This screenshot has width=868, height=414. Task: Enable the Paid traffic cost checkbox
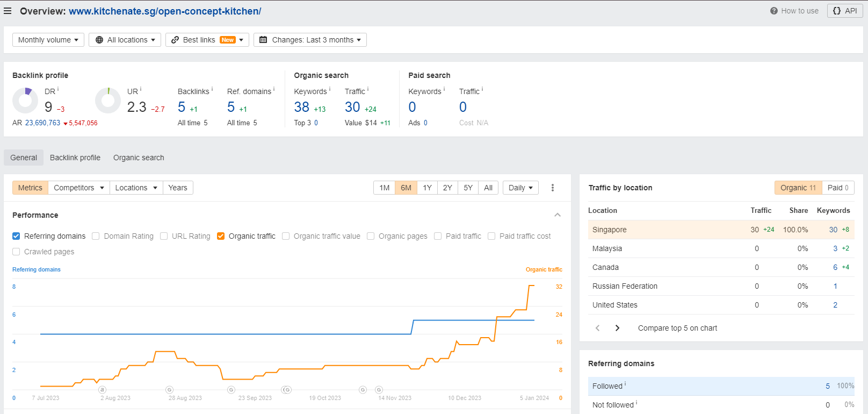tap(491, 236)
